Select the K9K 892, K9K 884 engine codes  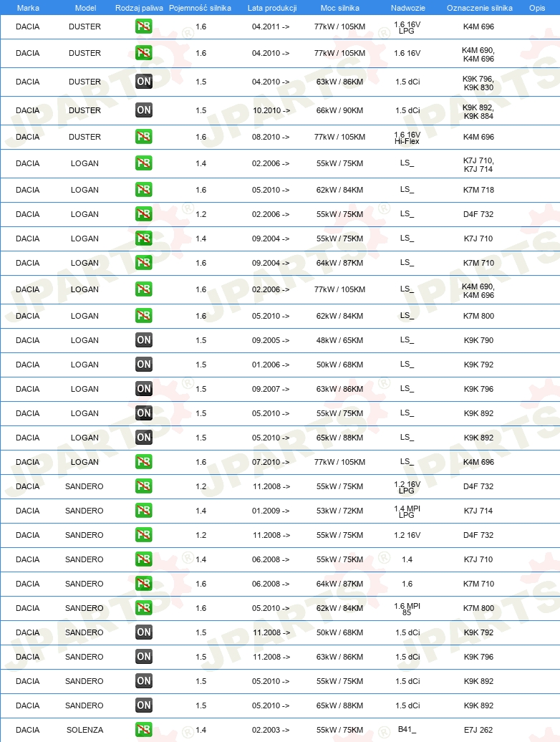point(478,112)
